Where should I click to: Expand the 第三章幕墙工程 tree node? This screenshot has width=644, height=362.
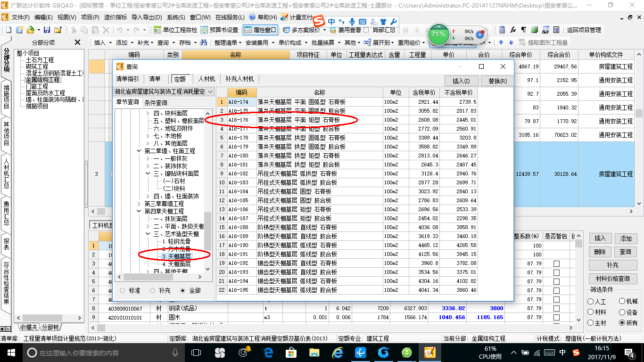[x=139, y=204]
